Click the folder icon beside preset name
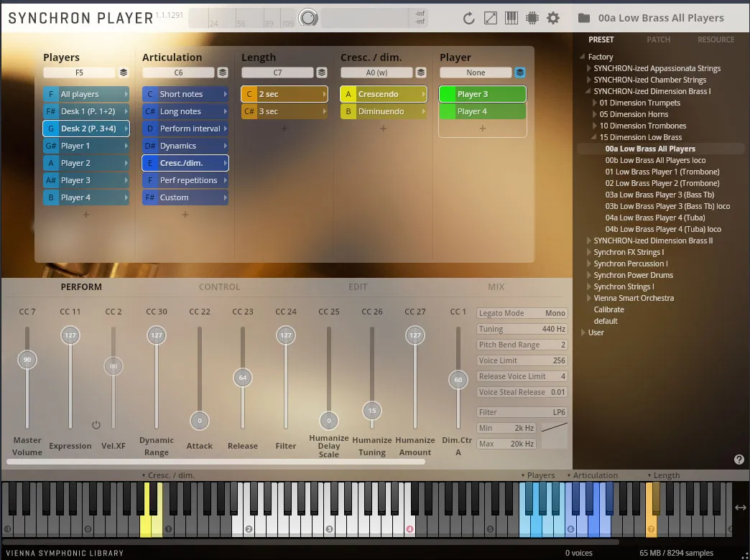Viewport: 750px width, 560px height. point(584,19)
